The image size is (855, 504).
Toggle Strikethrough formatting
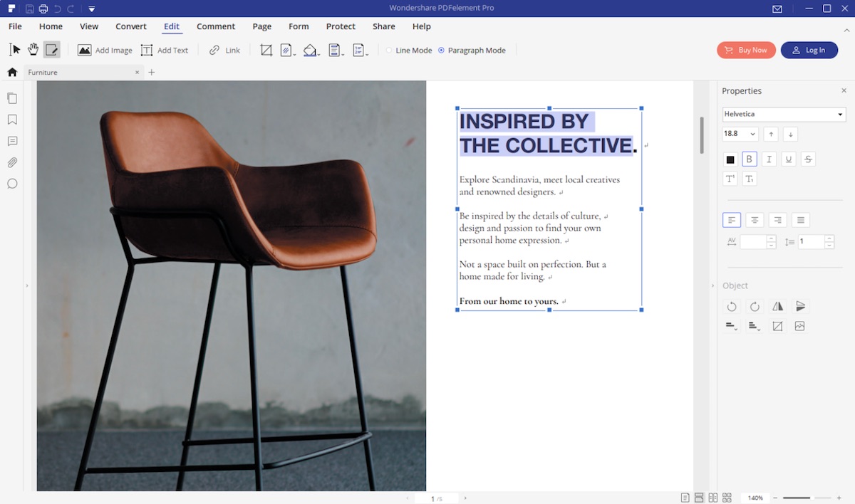(808, 159)
